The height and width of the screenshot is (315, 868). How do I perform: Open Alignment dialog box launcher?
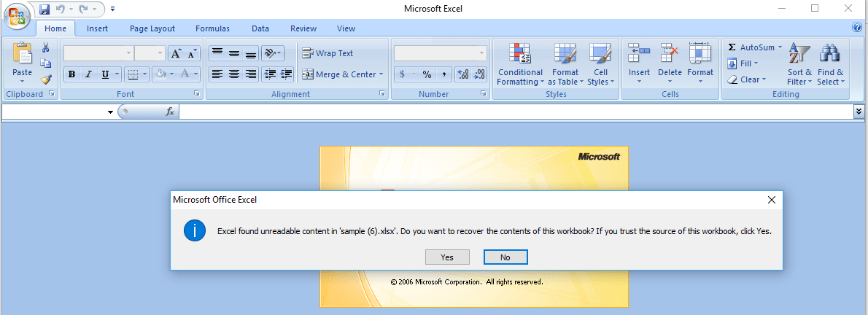(x=381, y=94)
